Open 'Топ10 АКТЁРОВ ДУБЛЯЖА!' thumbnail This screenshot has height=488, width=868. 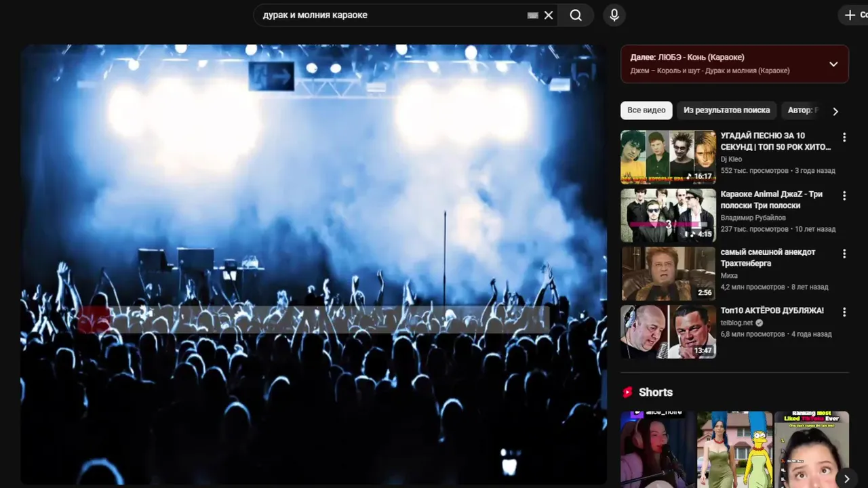[668, 332]
